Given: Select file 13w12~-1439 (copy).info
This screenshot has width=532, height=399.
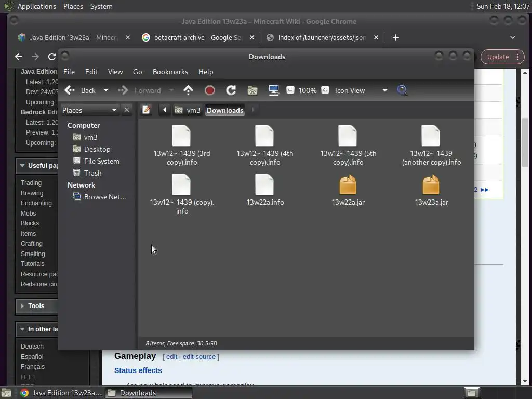Looking at the screenshot, I should tap(182, 194).
